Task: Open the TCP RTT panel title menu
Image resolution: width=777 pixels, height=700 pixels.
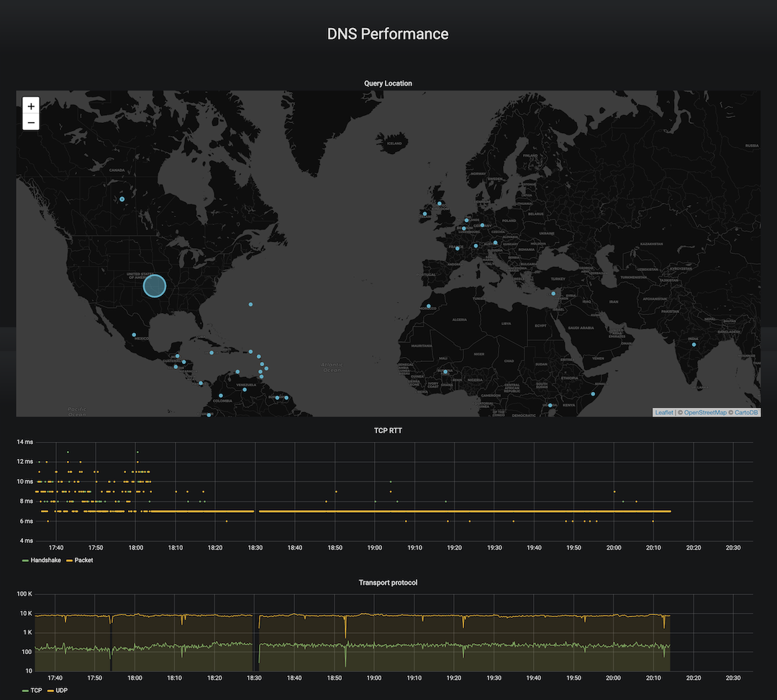Action: pyautogui.click(x=388, y=430)
